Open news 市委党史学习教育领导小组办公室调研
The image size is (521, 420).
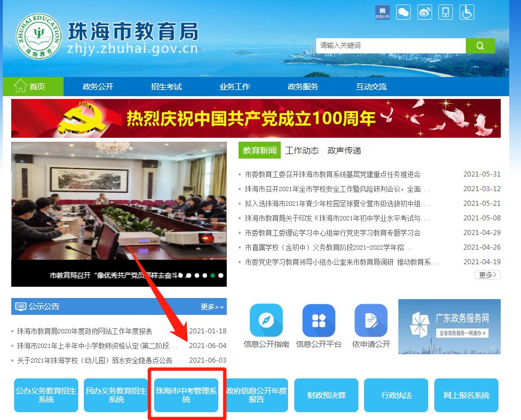pos(342,262)
